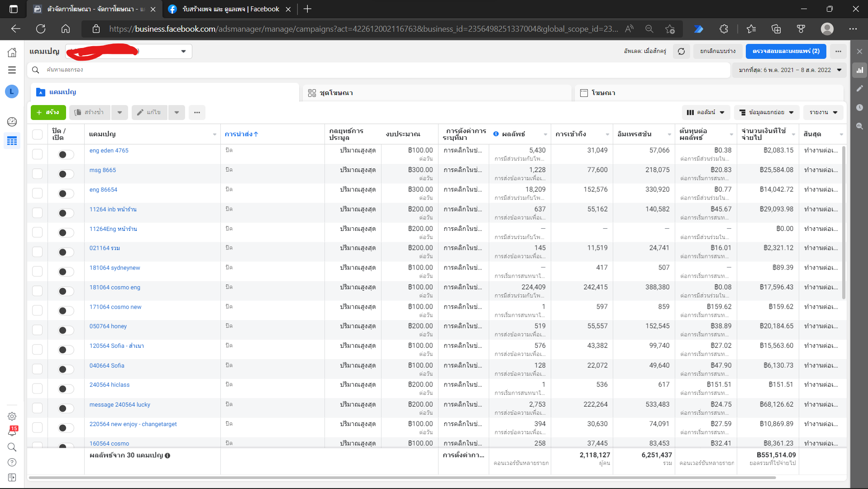Click the toolbar ellipsis next to edit button
868x489 pixels.
(197, 112)
